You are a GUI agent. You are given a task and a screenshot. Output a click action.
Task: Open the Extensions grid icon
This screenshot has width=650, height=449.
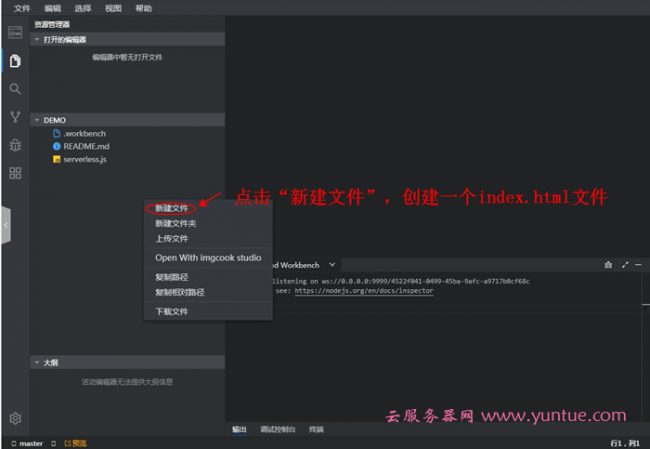tap(15, 173)
